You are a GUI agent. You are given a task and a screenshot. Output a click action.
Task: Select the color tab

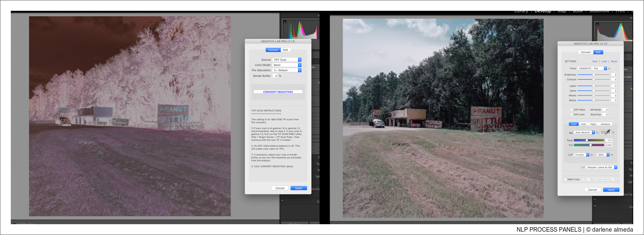pyautogui.click(x=574, y=124)
